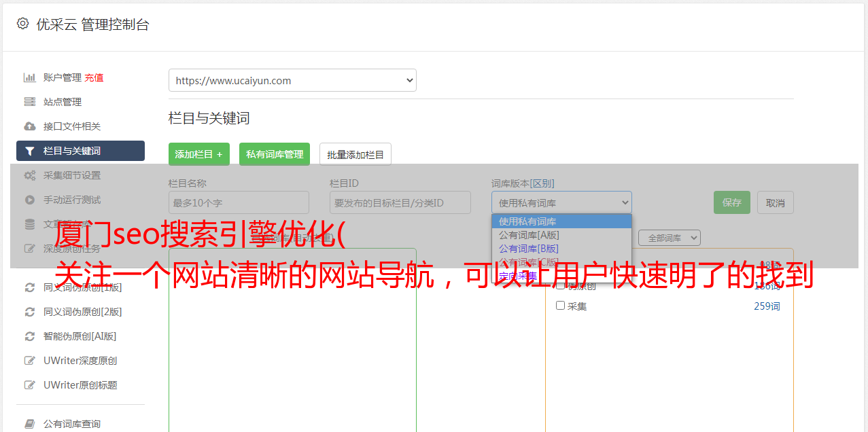Image resolution: width=868 pixels, height=432 pixels.
Task: Choose 公有词库[A版] option in the list
Action: pyautogui.click(x=561, y=235)
